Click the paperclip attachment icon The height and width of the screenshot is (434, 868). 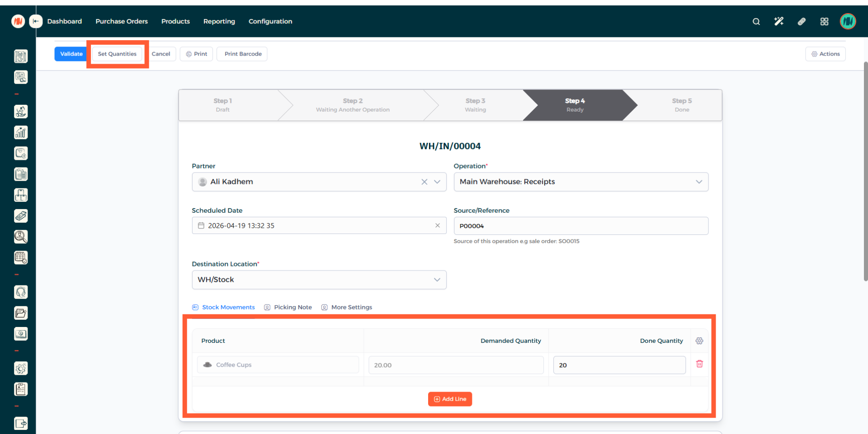[802, 22]
